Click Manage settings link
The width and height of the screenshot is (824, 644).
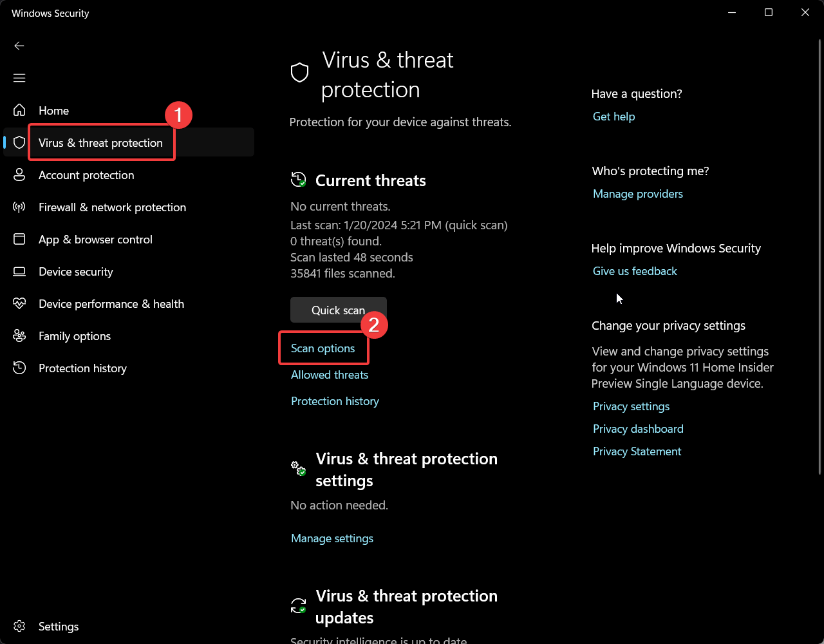point(332,538)
